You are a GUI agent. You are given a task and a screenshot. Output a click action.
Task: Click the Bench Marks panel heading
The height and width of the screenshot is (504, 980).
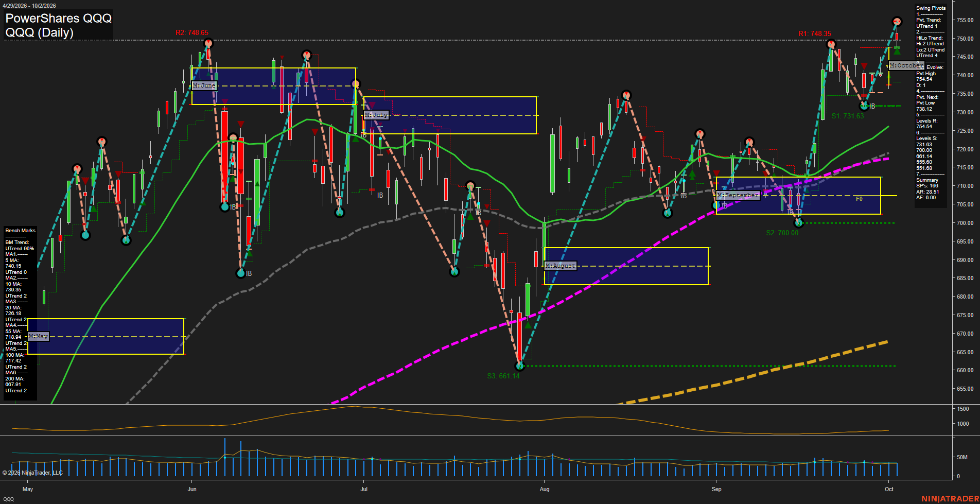click(21, 231)
